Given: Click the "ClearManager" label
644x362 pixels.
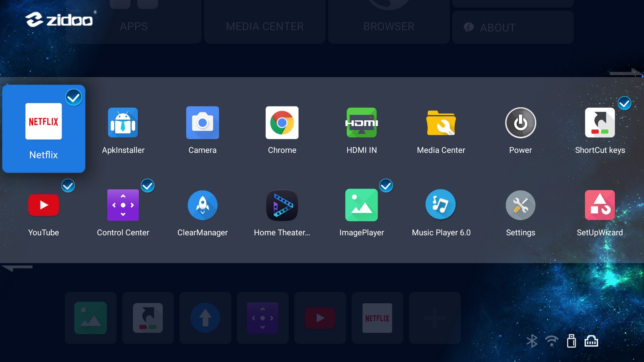Looking at the screenshot, I should [x=202, y=233].
